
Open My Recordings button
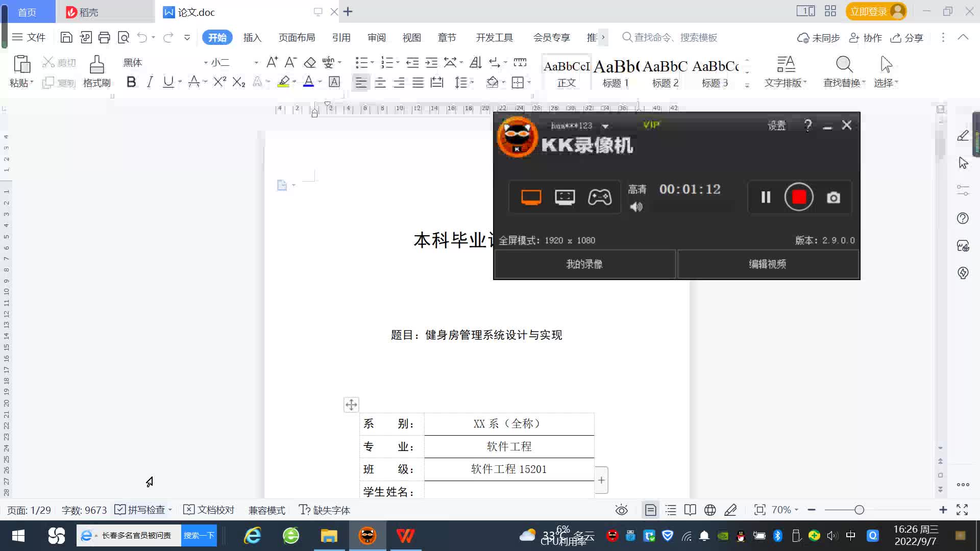584,264
